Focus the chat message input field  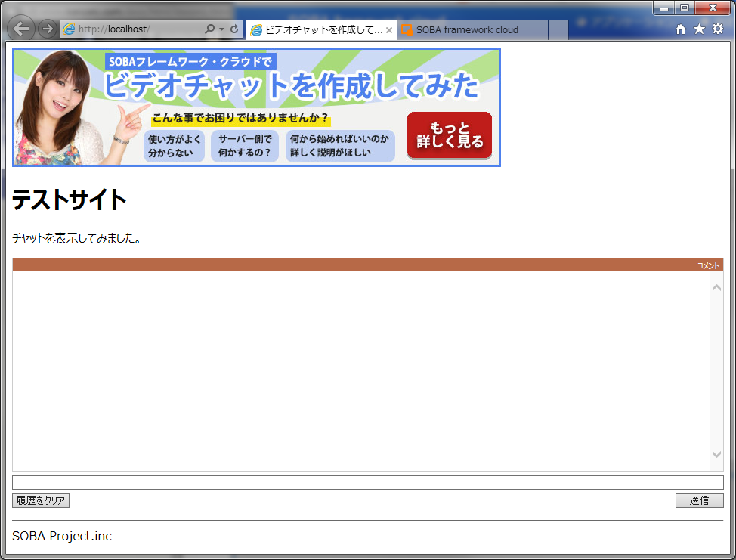367,483
